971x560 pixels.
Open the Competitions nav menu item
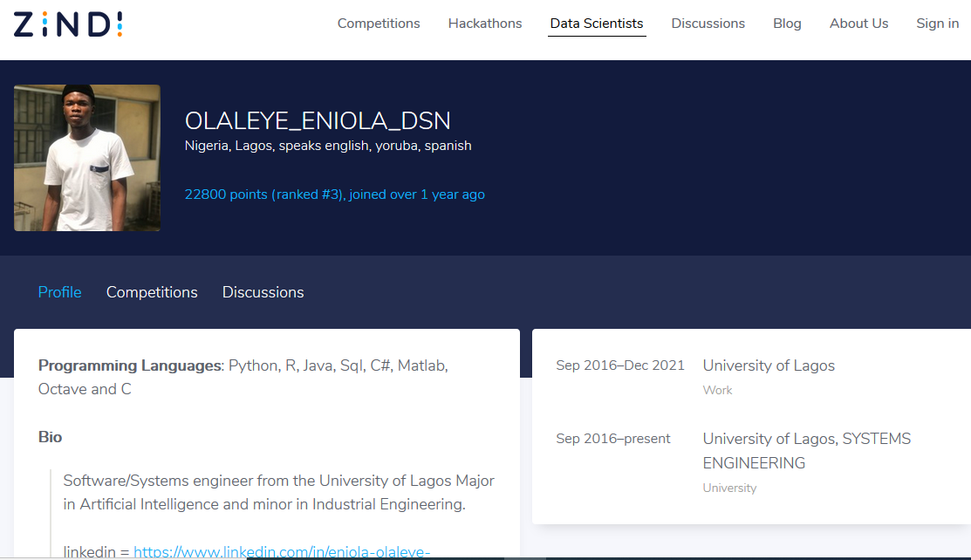pos(379,24)
